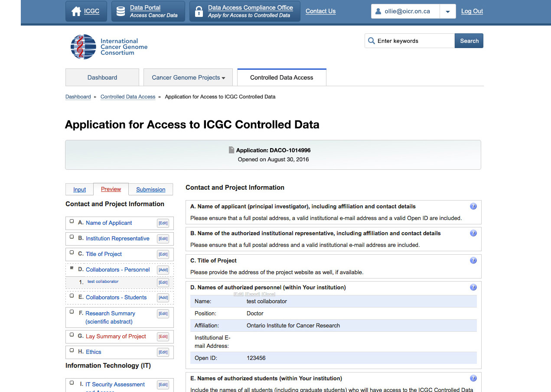Click the ICGC home icon
This screenshot has width=551, height=392.
[76, 12]
